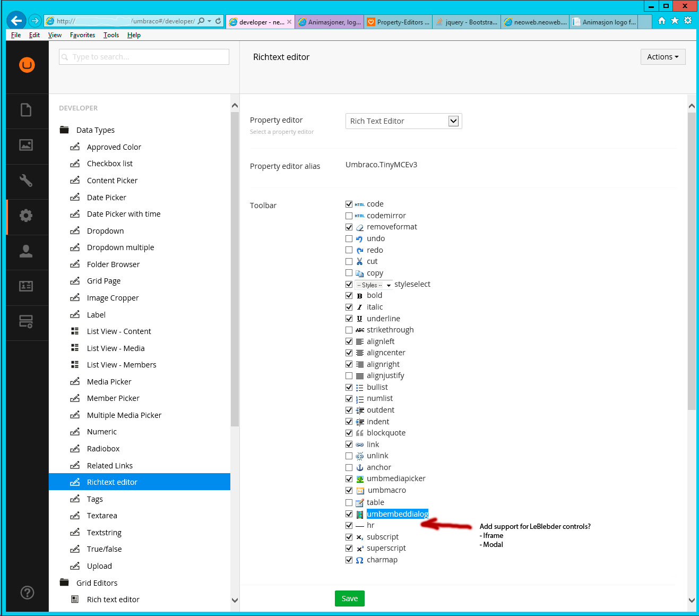The height and width of the screenshot is (616, 699).
Task: Click the browser Refresh icon
Action: point(218,21)
